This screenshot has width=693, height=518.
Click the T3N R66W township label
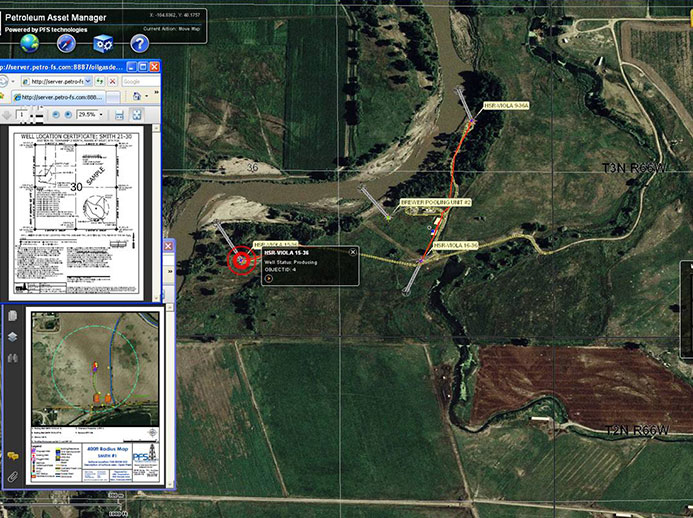(x=634, y=168)
